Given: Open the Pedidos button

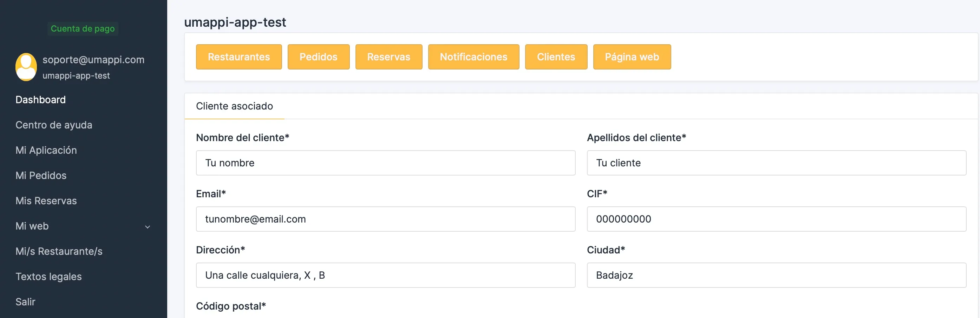Looking at the screenshot, I should pos(319,57).
